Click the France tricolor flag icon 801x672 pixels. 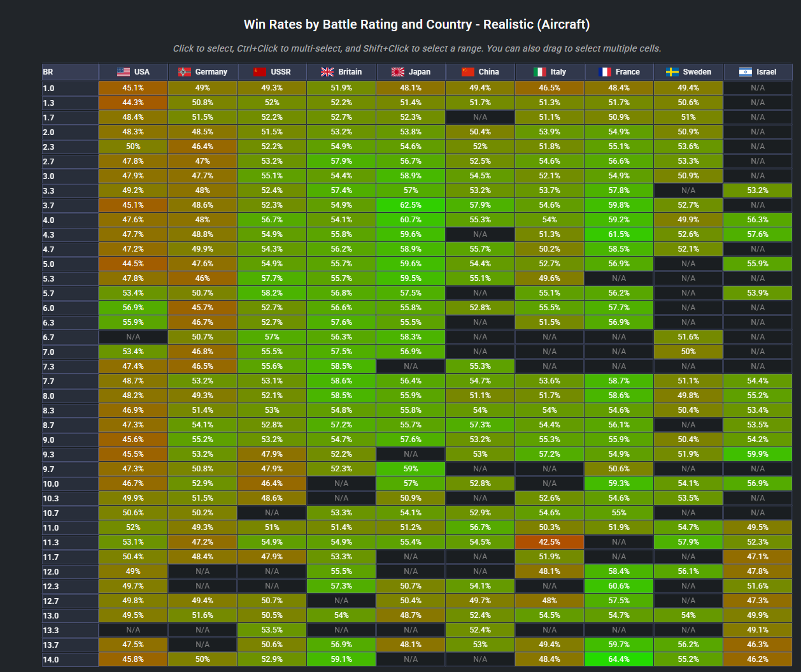pos(605,72)
